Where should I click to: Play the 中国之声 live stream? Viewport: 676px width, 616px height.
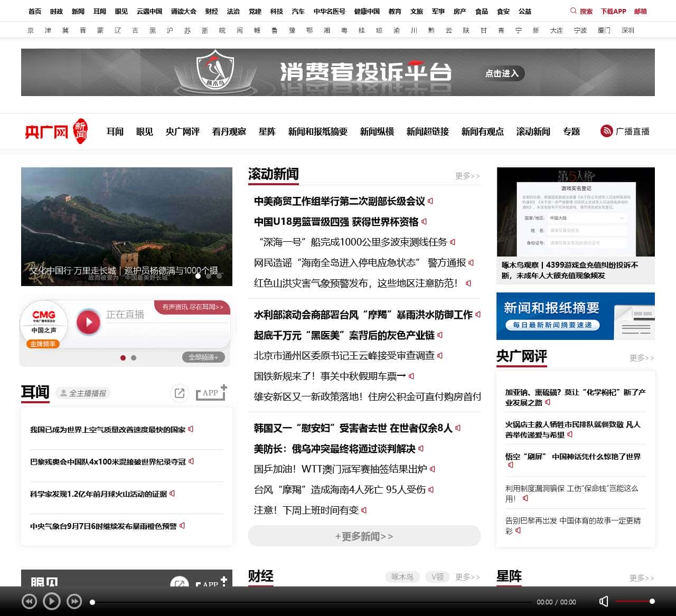point(89,322)
